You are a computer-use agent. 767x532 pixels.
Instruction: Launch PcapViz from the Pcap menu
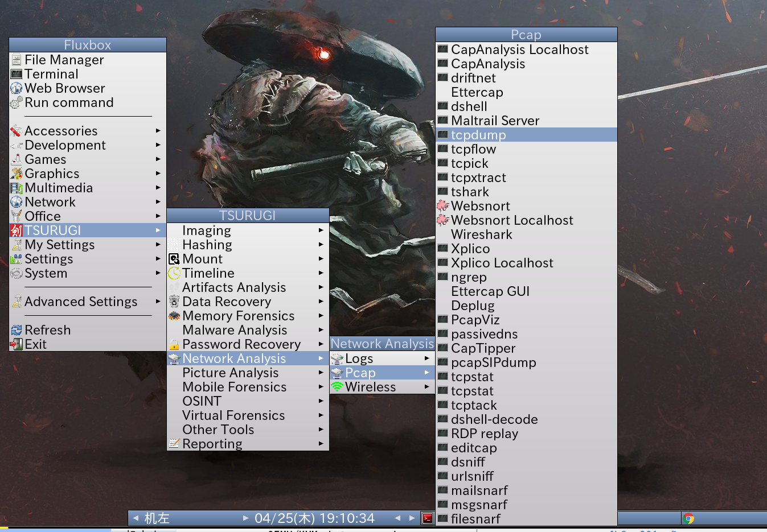pos(526,320)
